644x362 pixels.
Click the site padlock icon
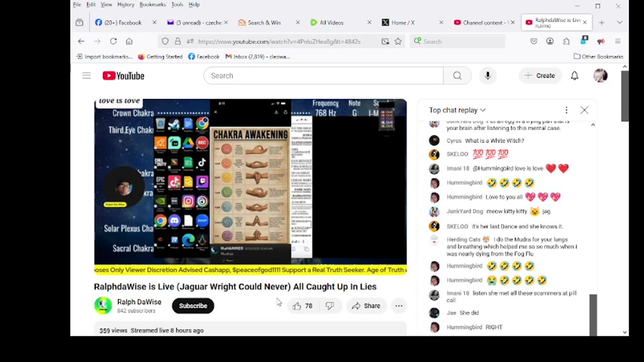coord(178,41)
